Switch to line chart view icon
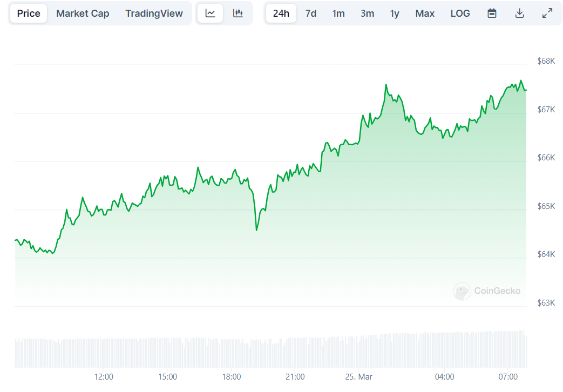Viewport: 563px width, 392px height. coord(211,13)
